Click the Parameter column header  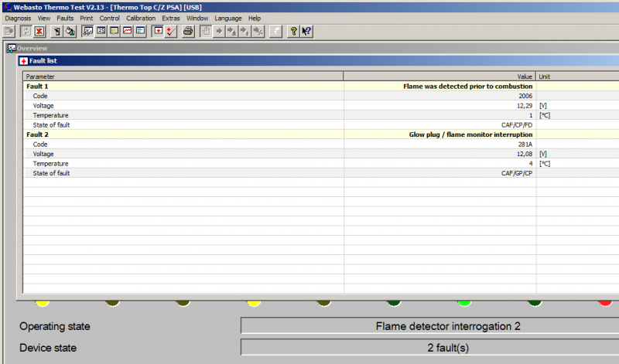183,77
